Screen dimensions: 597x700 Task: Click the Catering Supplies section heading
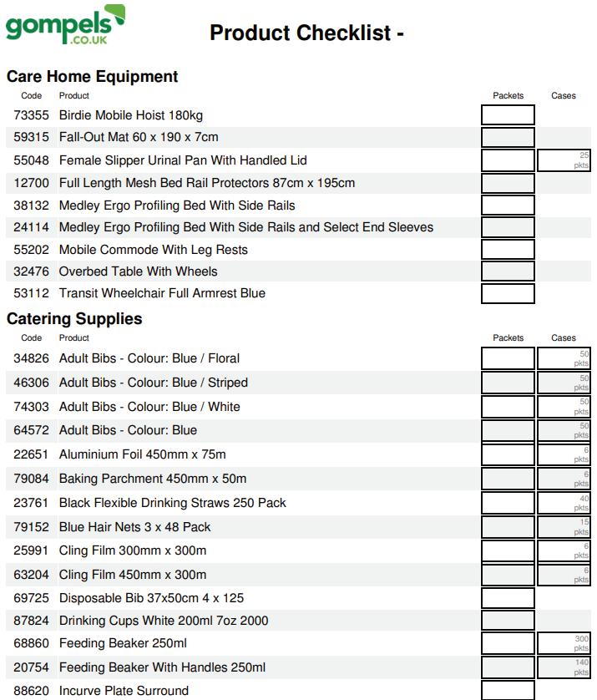[x=74, y=319]
